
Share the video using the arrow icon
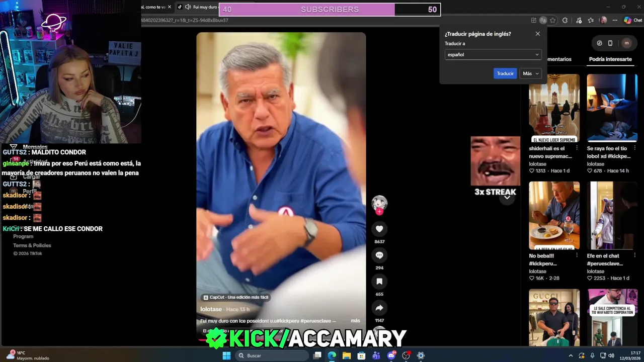pyautogui.click(x=379, y=308)
